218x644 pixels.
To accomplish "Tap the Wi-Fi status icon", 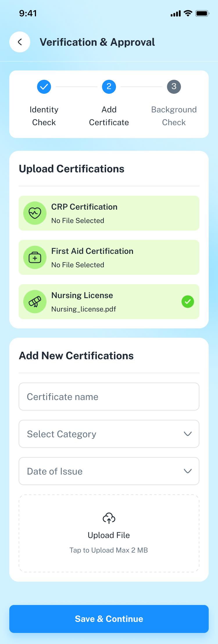I will [x=188, y=13].
